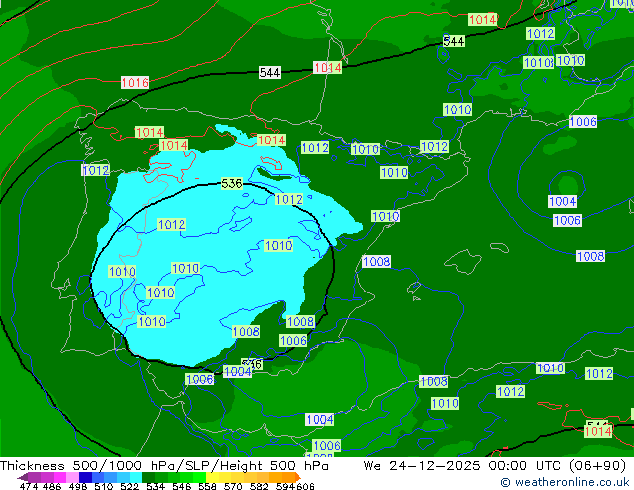This screenshot has height=490, width=634.
Task: Pick the bright lime green legend swatch
Action: [x=199, y=477]
